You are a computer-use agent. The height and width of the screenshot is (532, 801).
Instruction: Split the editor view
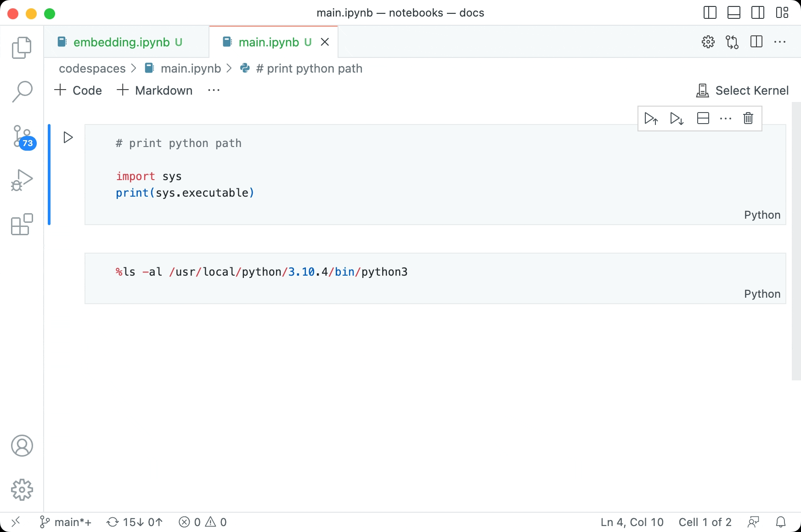click(756, 42)
